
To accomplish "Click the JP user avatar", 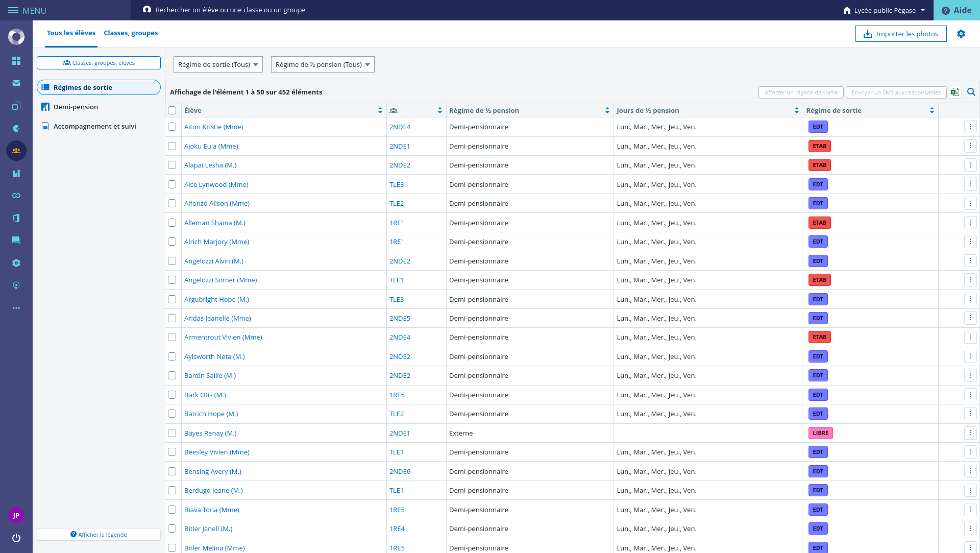I will coord(16,515).
